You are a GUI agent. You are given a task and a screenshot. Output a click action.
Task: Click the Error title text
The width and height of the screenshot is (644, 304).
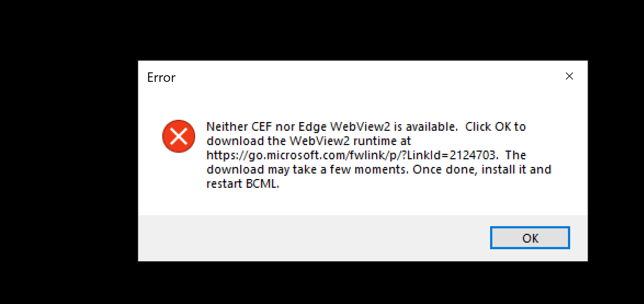(161, 77)
